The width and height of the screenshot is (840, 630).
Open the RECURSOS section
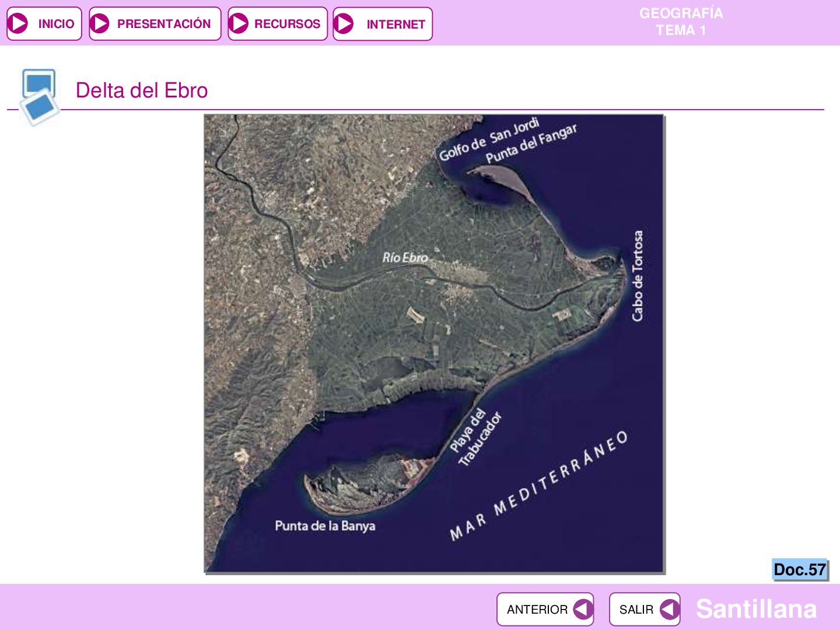pyautogui.click(x=278, y=24)
